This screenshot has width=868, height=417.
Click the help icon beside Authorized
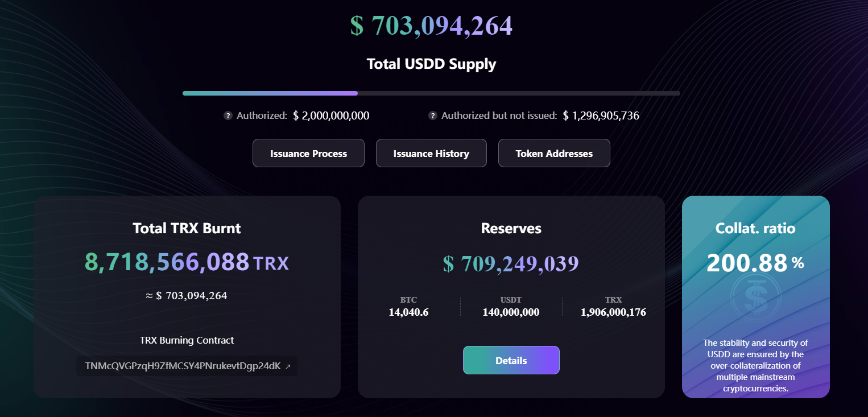coord(228,116)
